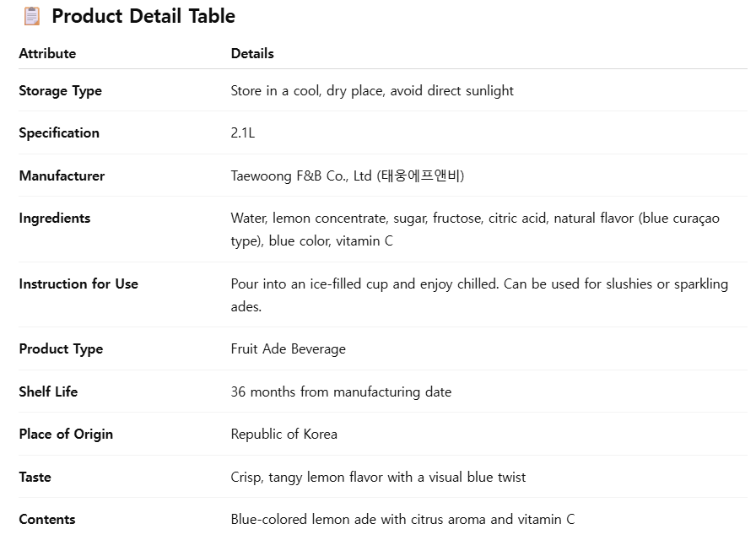Image resolution: width=756 pixels, height=540 pixels.
Task: Select the Manufacturer row label
Action: coord(62,175)
